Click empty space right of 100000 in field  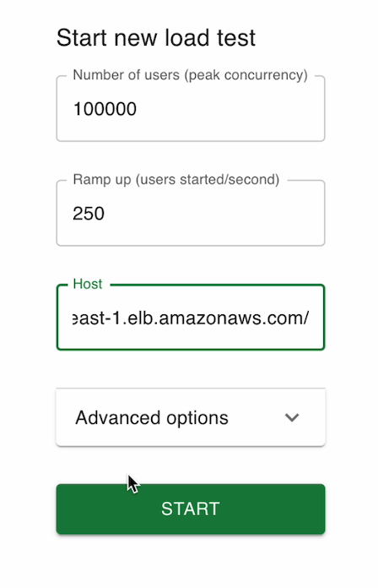pos(230,109)
